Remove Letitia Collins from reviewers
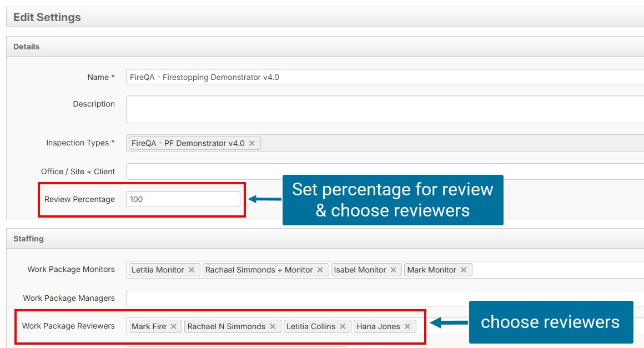 point(343,326)
